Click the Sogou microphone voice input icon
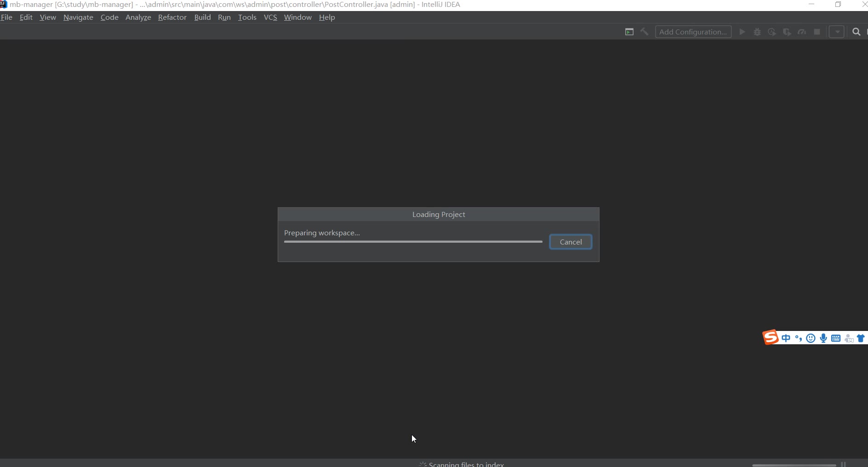This screenshot has height=467, width=868. [823, 338]
